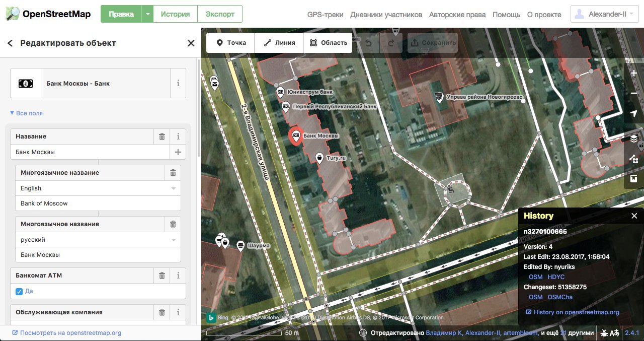644x341 pixels.
Task: Uncheck the Банкомат ATM Да checkbox
Action: tap(19, 291)
